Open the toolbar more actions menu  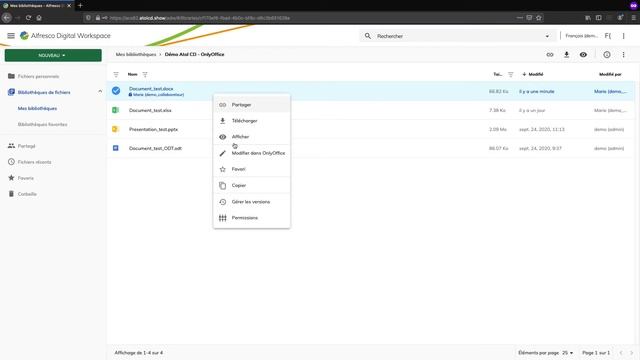point(623,55)
